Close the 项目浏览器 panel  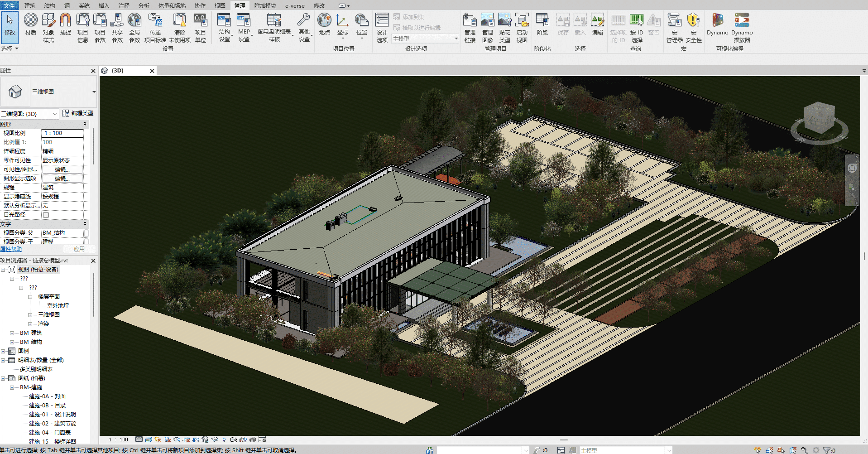click(93, 261)
